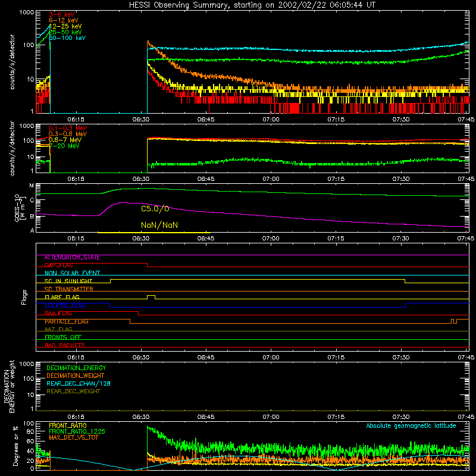Click the 'DECIMATION_WEIGHT' legend label

click(76, 376)
